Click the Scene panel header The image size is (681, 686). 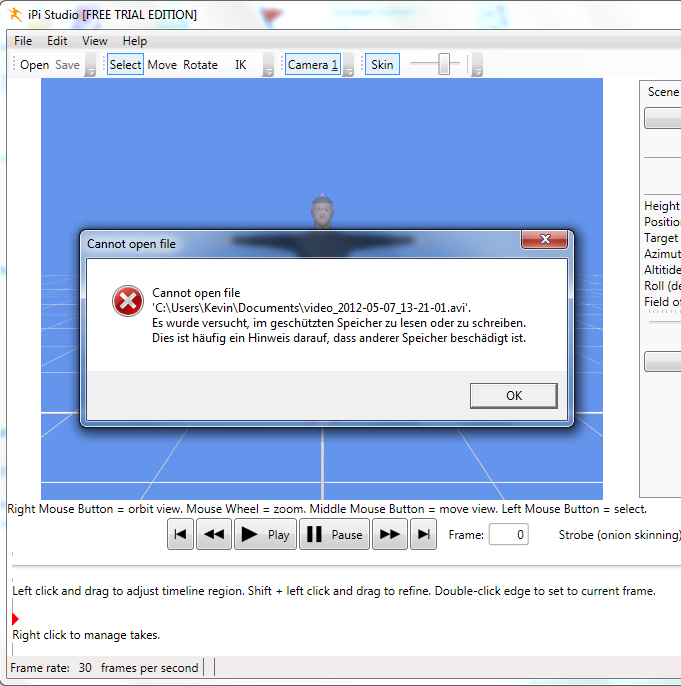(x=663, y=92)
